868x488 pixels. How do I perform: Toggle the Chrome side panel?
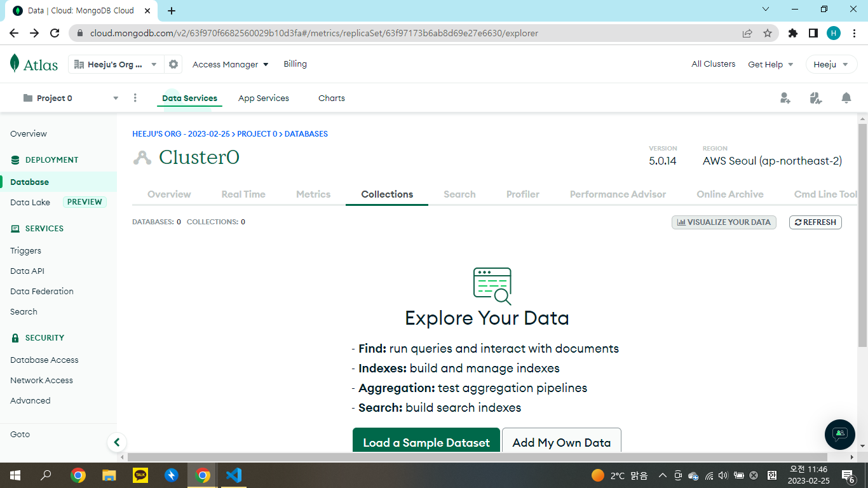coord(813,33)
